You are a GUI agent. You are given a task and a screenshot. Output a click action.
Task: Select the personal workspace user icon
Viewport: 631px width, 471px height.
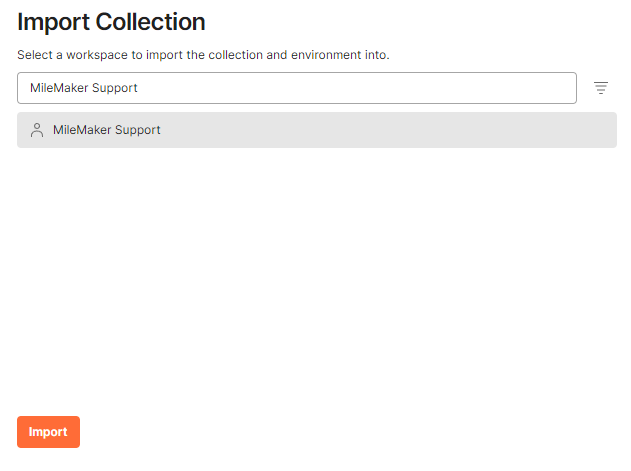[37, 130]
